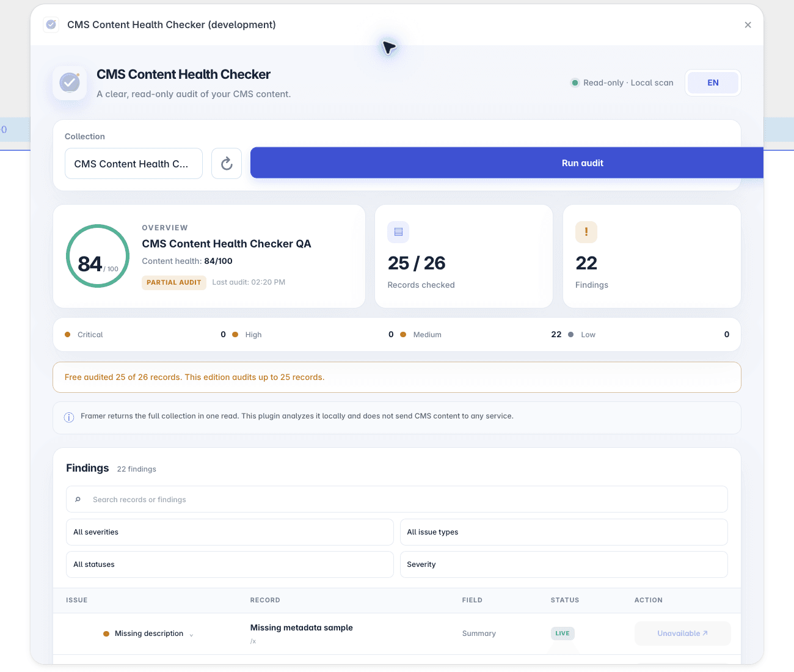Viewport: 794px width, 672px height.
Task: Expand the Missing description row chevron
Action: (191, 635)
